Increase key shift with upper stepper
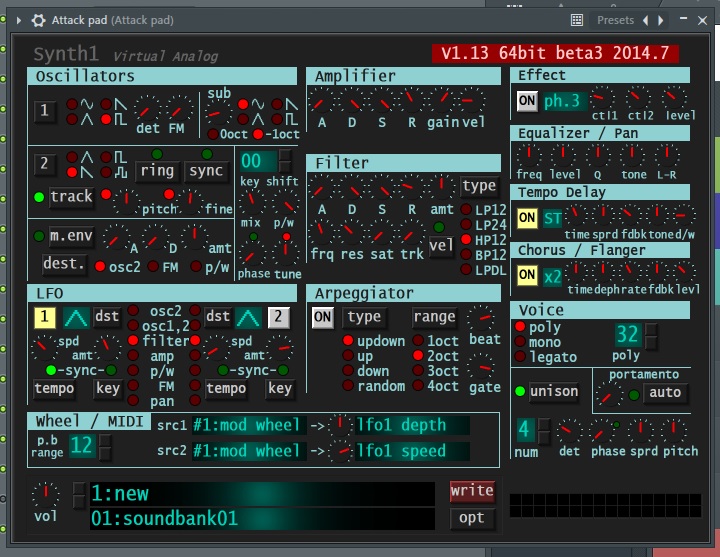 tap(285, 155)
